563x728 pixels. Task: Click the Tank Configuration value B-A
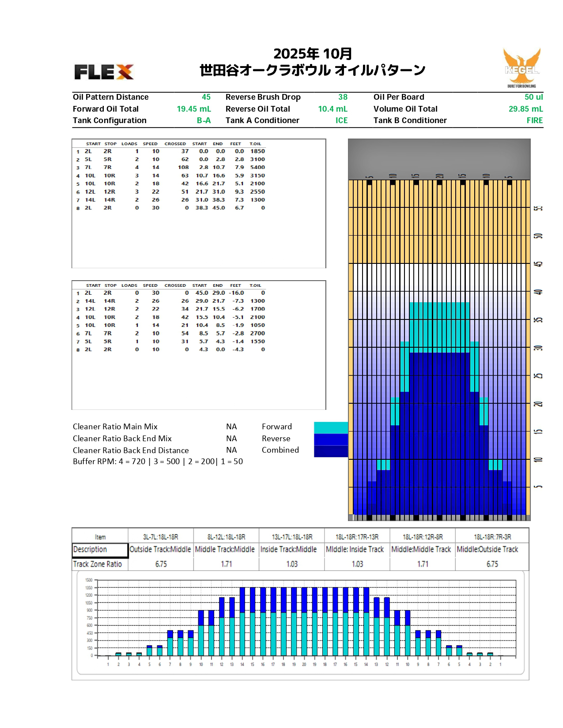click(x=204, y=120)
